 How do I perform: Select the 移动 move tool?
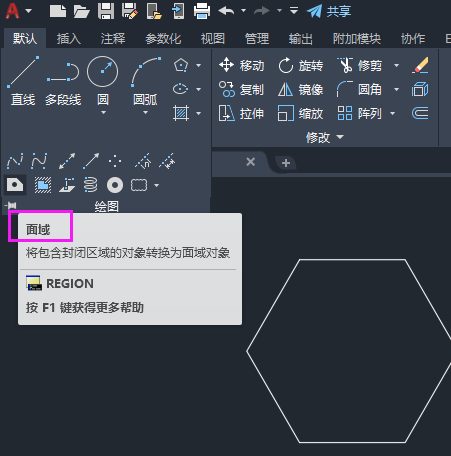coord(241,65)
